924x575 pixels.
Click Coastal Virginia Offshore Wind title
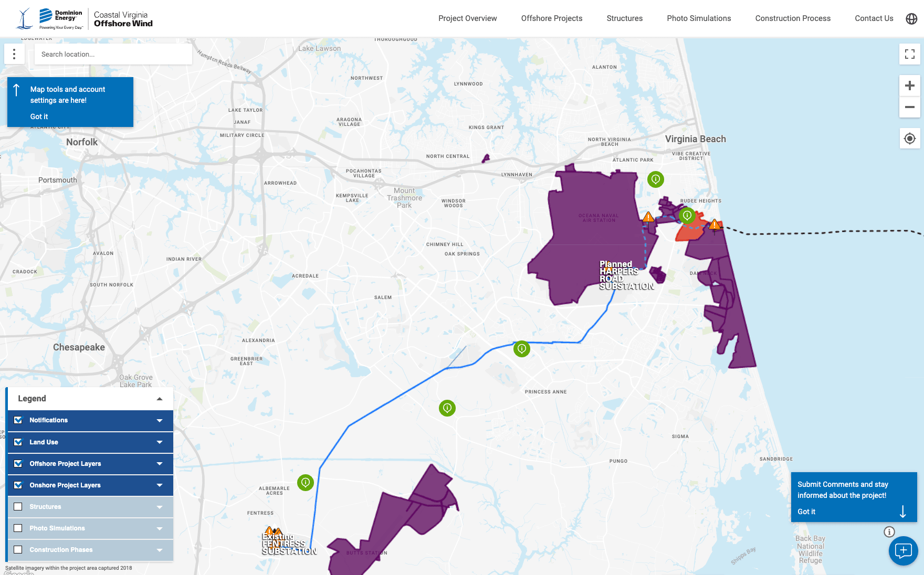pyautogui.click(x=123, y=19)
